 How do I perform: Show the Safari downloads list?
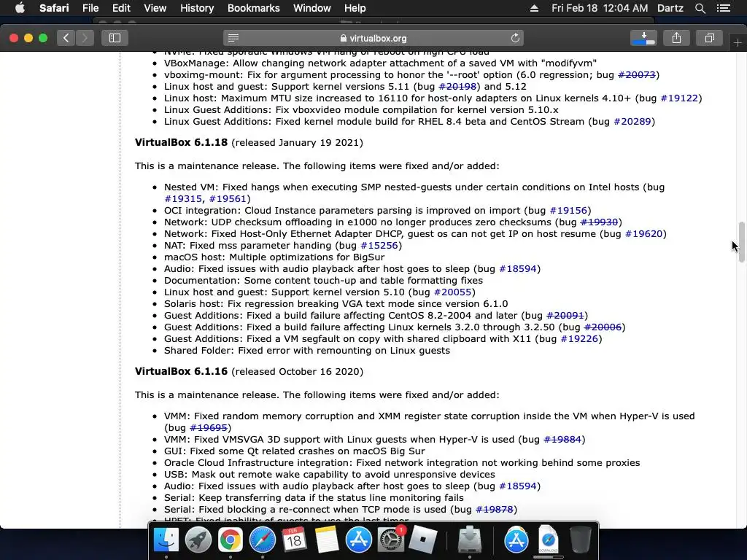[x=643, y=38]
